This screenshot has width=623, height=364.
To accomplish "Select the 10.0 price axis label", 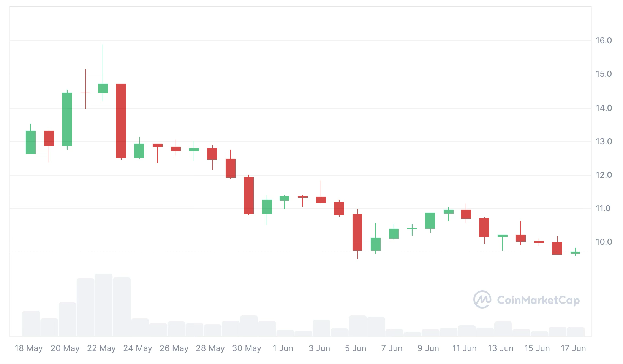I will (x=604, y=242).
